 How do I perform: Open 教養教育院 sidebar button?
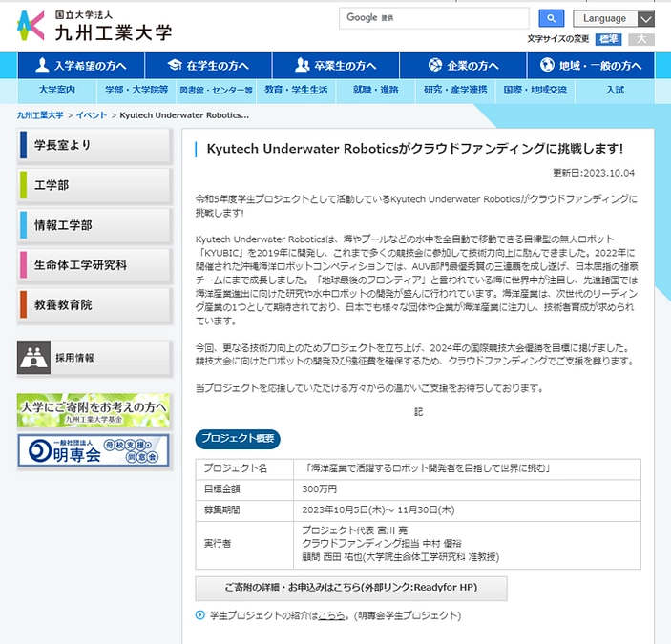tap(94, 305)
